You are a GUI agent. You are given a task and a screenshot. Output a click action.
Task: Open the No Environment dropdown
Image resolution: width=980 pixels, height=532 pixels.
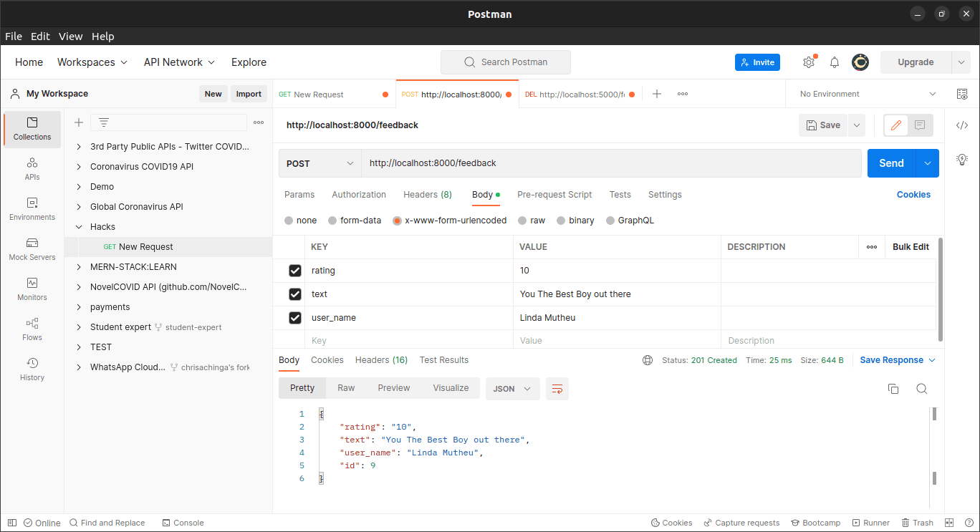pos(867,94)
